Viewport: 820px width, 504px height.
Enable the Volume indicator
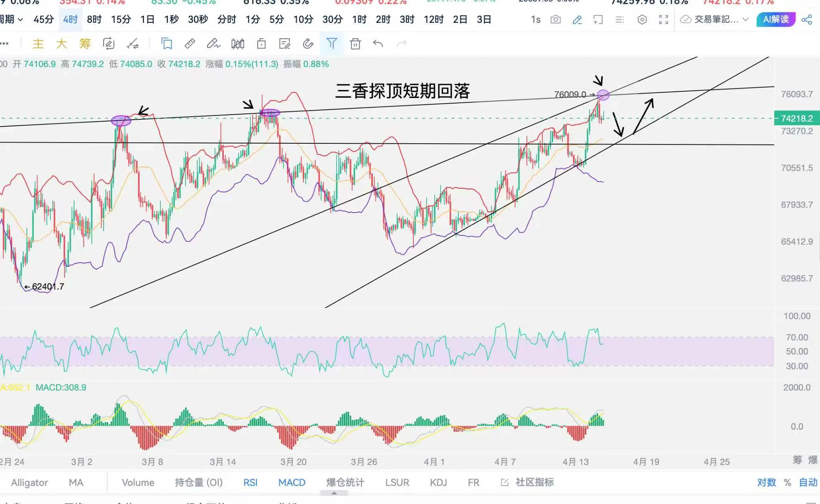[x=138, y=482]
